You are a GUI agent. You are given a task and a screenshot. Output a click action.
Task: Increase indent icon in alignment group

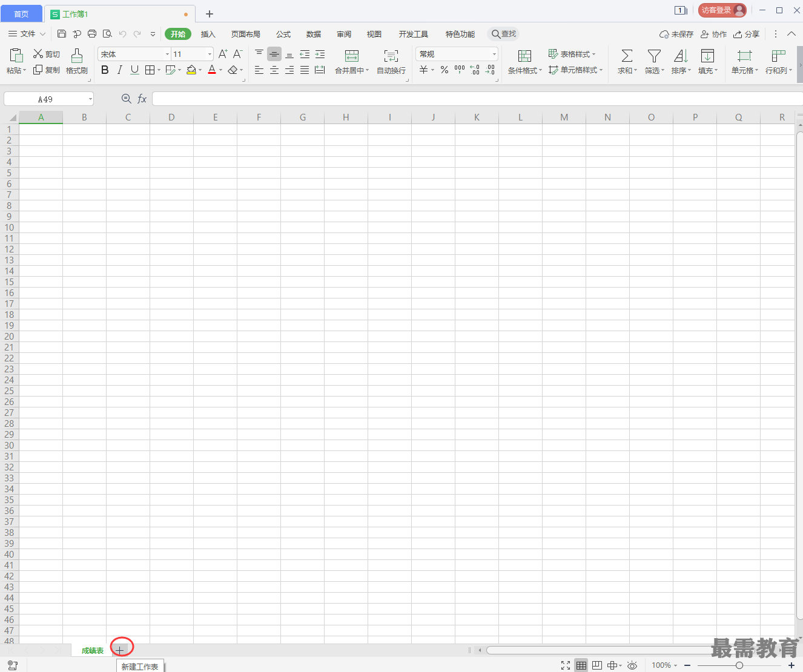(320, 54)
